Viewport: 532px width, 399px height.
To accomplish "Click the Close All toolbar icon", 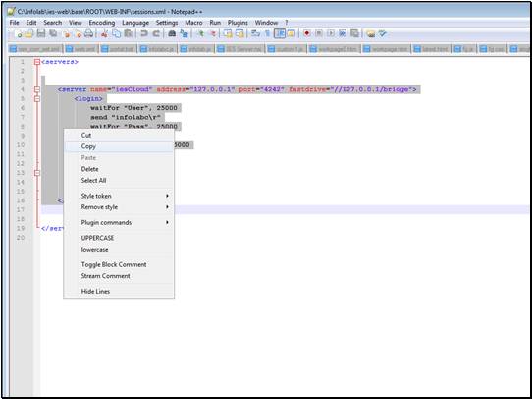I will click(79, 34).
